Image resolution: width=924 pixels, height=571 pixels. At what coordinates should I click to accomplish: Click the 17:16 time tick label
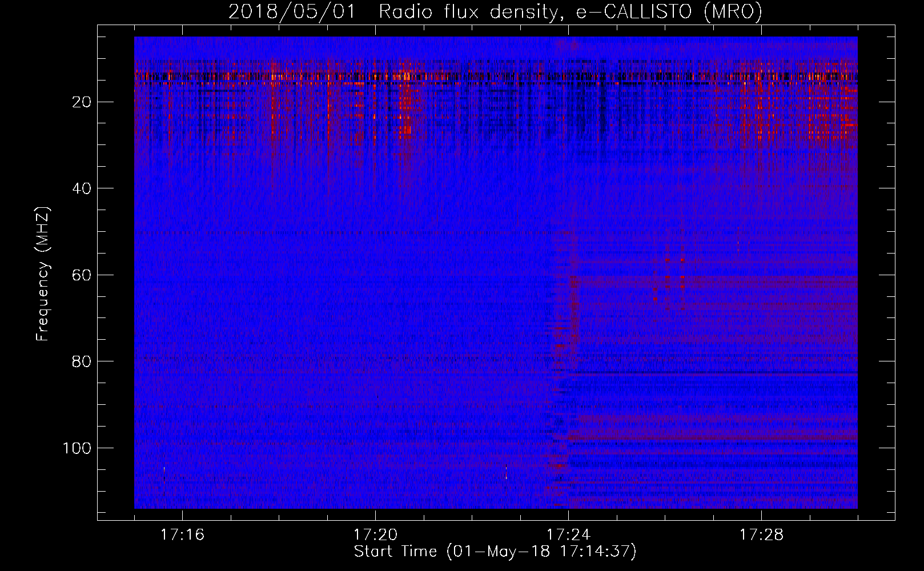pos(182,535)
